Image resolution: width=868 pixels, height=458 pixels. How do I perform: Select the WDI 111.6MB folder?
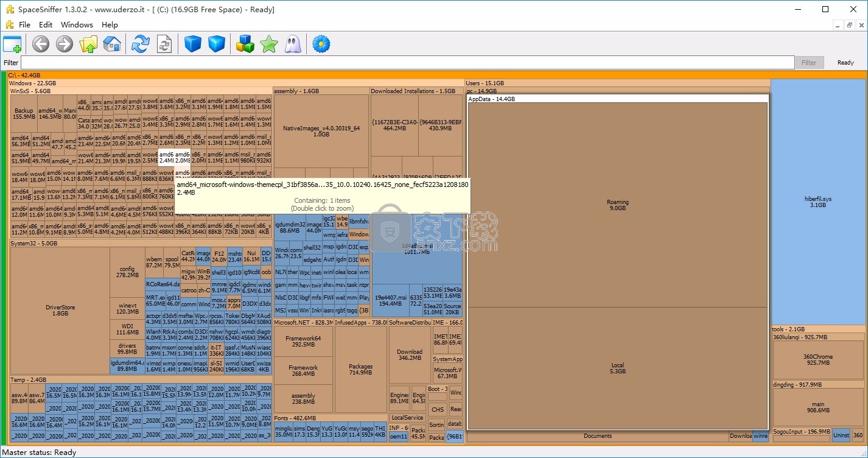tap(127, 329)
